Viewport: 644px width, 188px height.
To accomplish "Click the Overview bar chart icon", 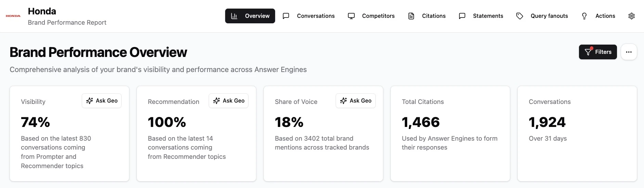I will point(234,16).
